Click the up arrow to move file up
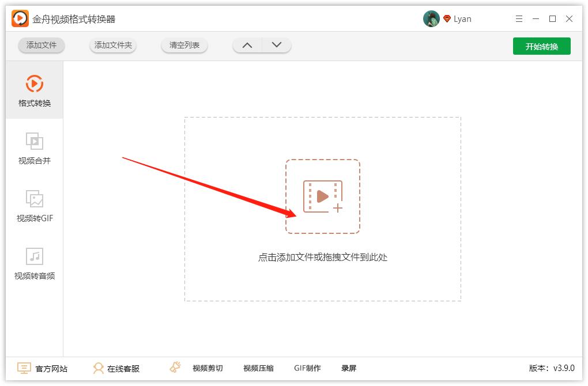This screenshot has width=588, height=386. click(247, 44)
